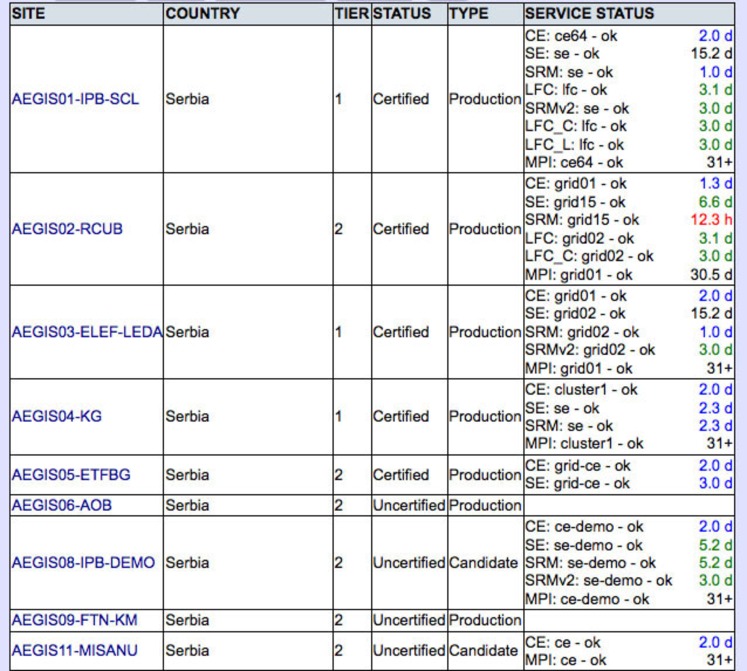The image size is (747, 671).
Task: Click 'Uncertified' status of AEGIS09-FTN-KM
Action: 409,620
